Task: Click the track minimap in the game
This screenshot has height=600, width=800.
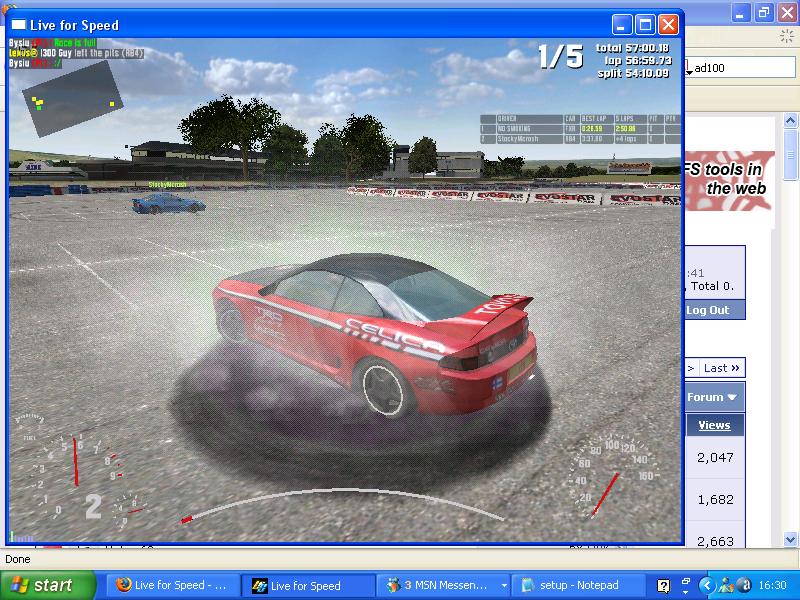Action: [72, 98]
